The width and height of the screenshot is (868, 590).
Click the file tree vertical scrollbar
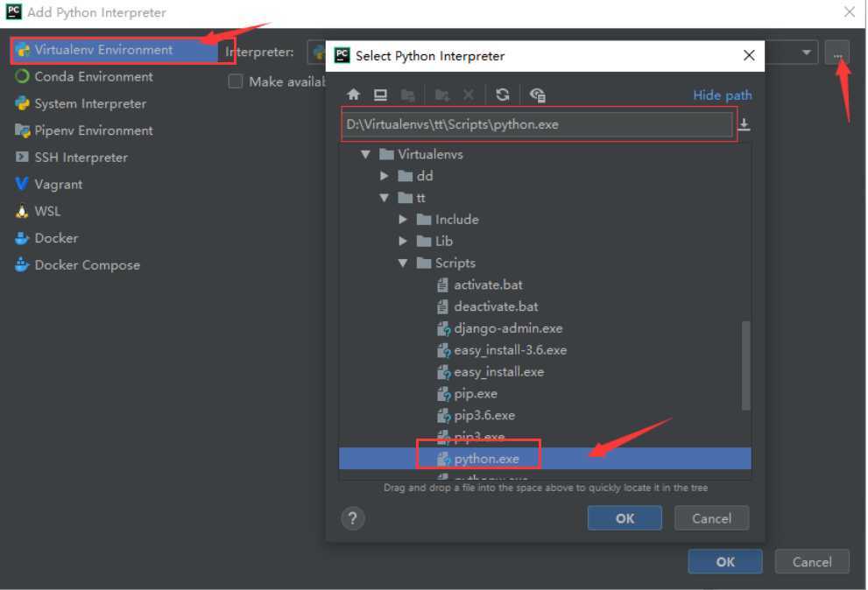745,365
